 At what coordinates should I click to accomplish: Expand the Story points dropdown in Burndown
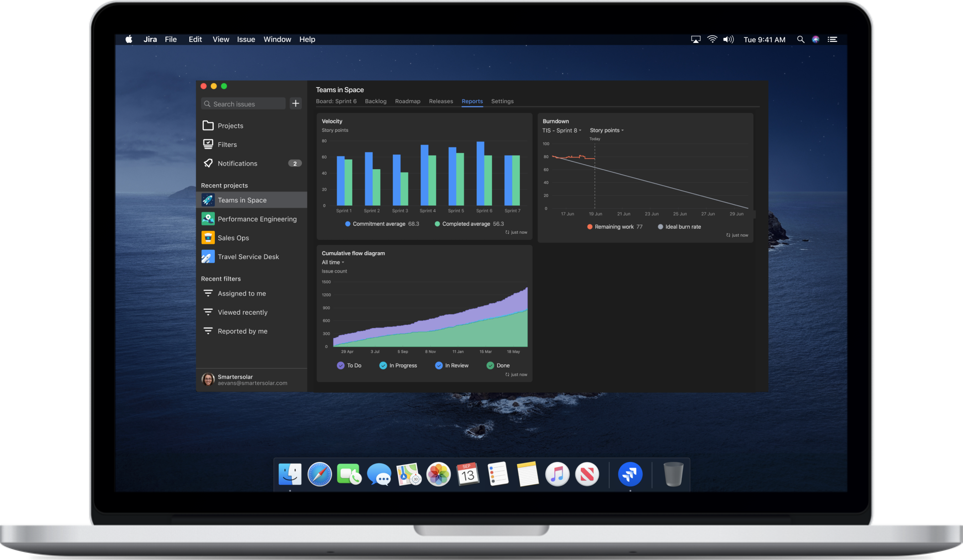pos(606,130)
